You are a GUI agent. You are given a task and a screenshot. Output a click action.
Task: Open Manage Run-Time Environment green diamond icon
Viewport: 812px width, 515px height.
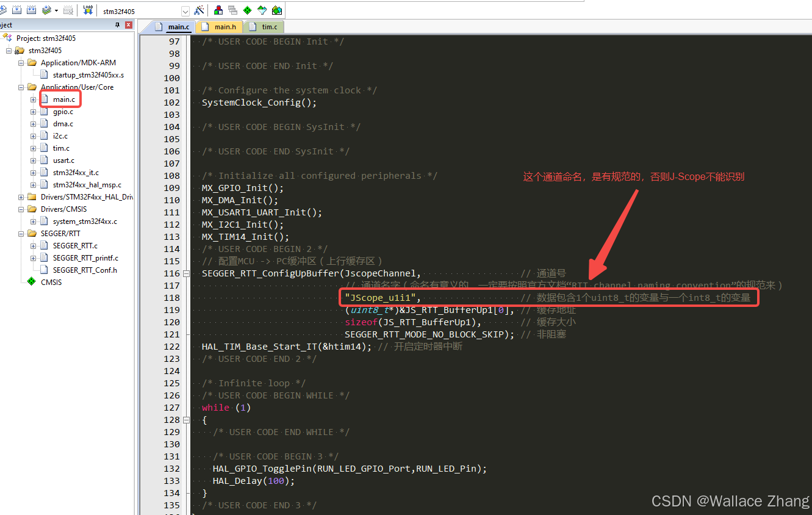click(247, 10)
